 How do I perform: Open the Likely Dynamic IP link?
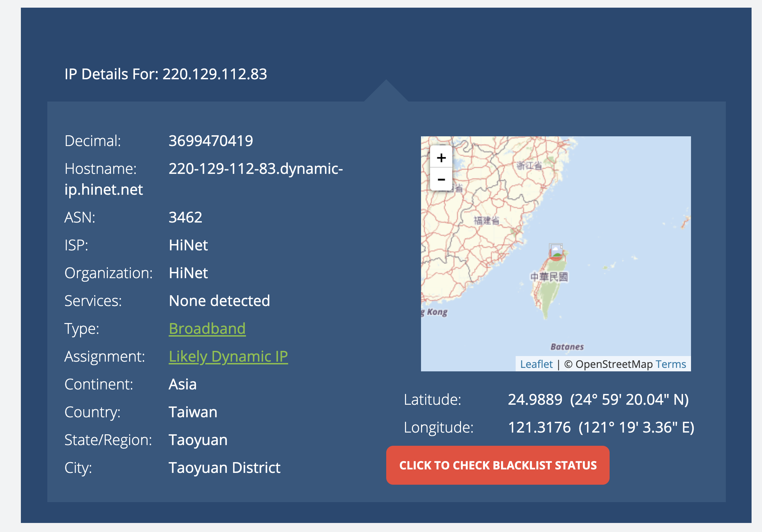(228, 356)
